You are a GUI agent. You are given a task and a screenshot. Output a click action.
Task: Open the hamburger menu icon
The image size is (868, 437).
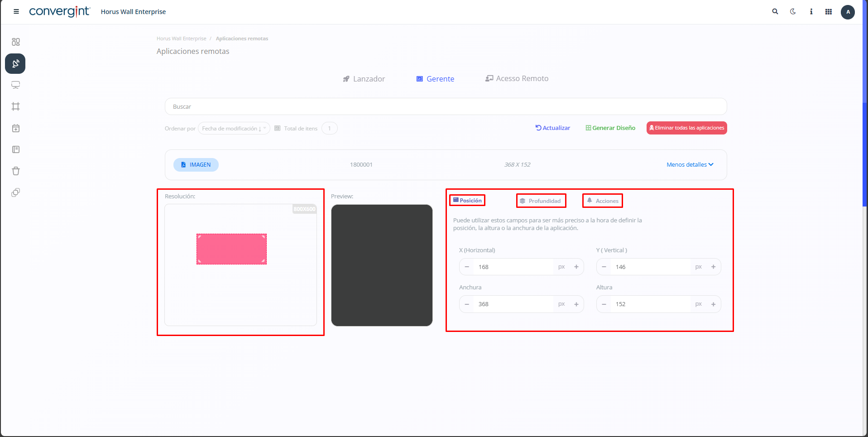click(16, 12)
